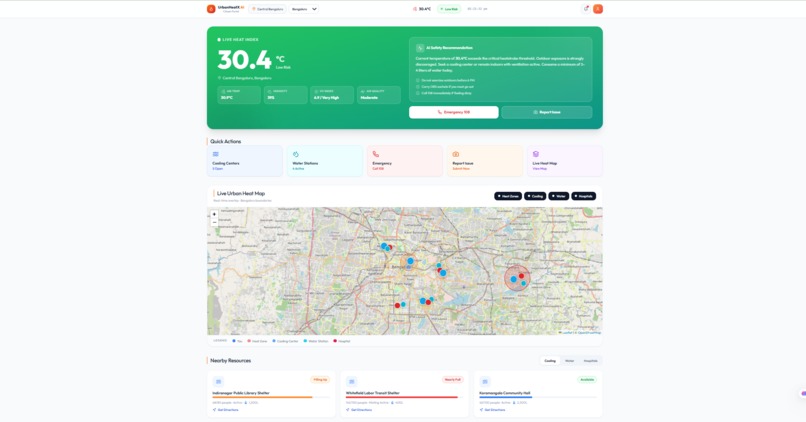The height and width of the screenshot is (422, 806).
Task: Click the UrbanHeatX flame logo icon
Action: [211, 9]
